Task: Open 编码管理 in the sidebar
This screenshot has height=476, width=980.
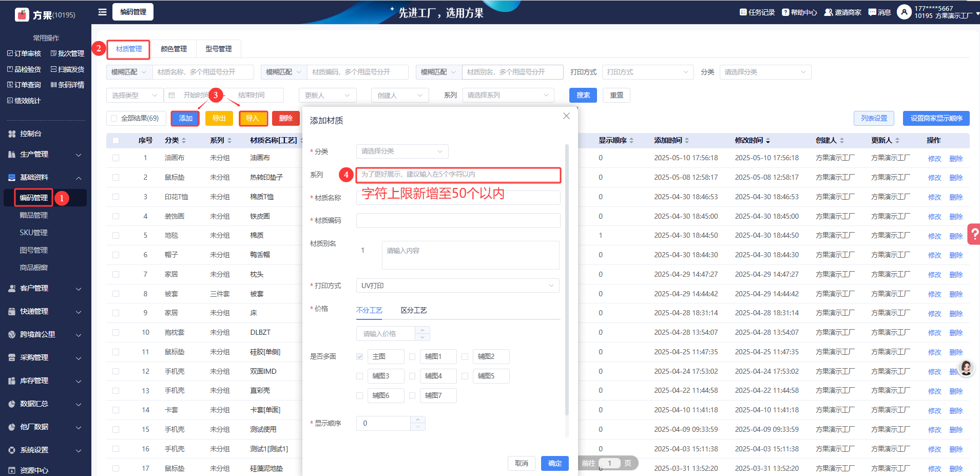Action: coord(34,198)
